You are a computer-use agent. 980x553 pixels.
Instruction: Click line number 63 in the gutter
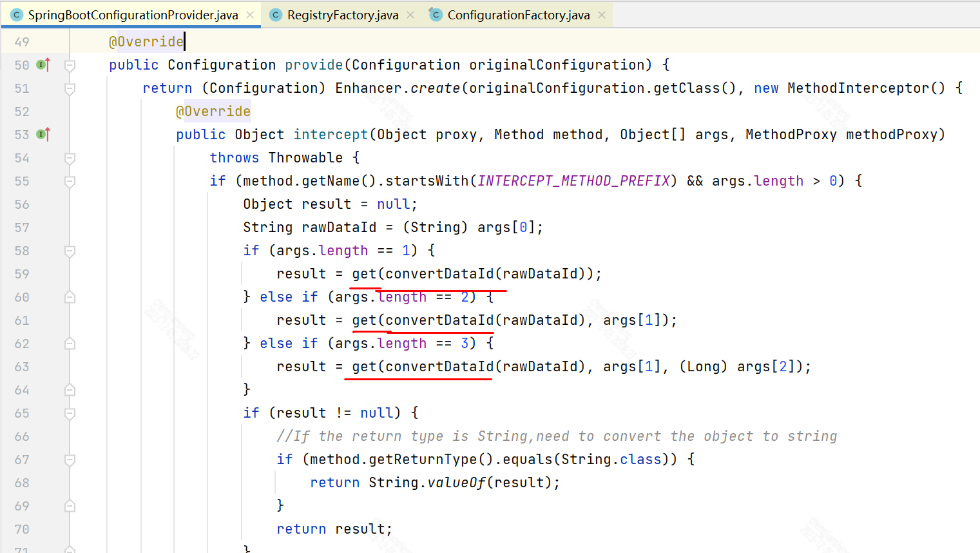(22, 367)
